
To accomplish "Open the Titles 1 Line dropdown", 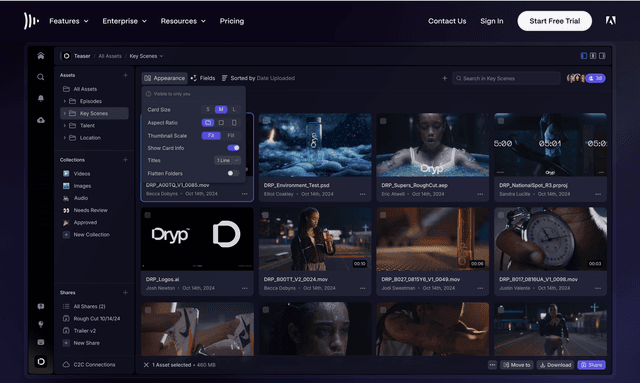I will [227, 160].
